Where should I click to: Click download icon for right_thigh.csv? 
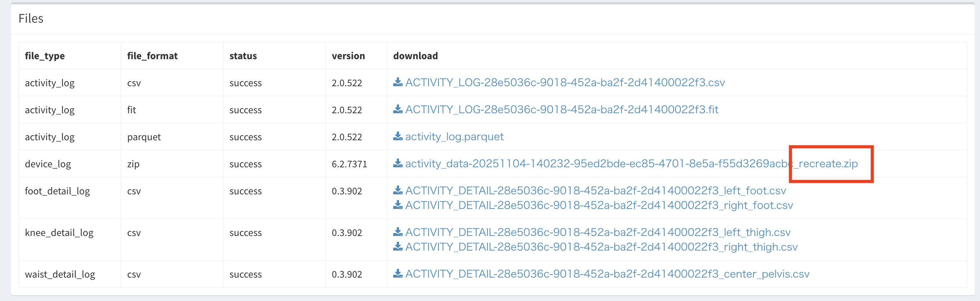point(398,247)
